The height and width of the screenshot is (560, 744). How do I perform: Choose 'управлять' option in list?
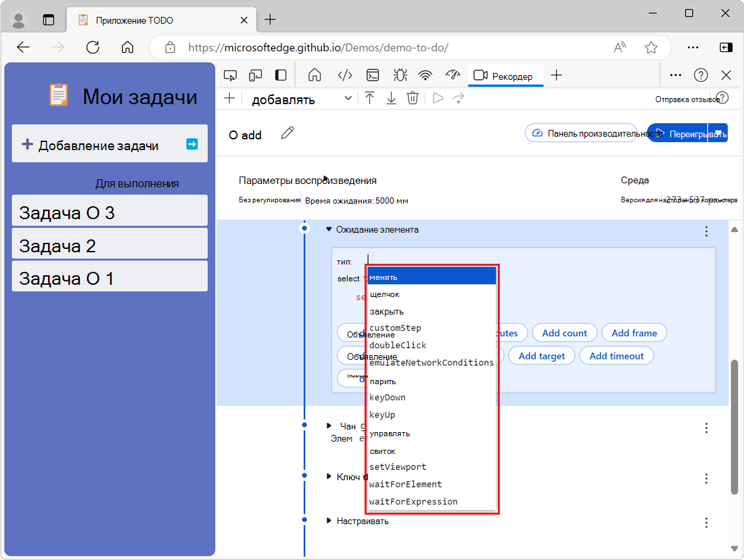point(432,434)
